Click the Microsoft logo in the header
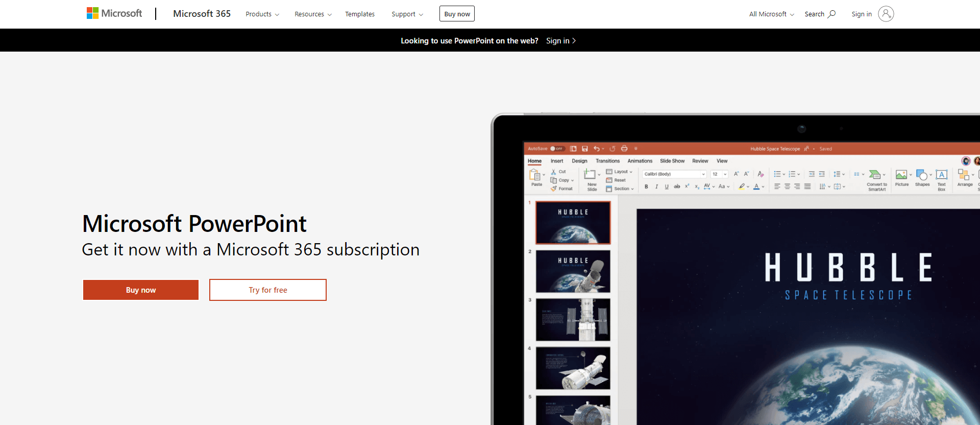Screen dimensions: 980x425 click(114, 13)
